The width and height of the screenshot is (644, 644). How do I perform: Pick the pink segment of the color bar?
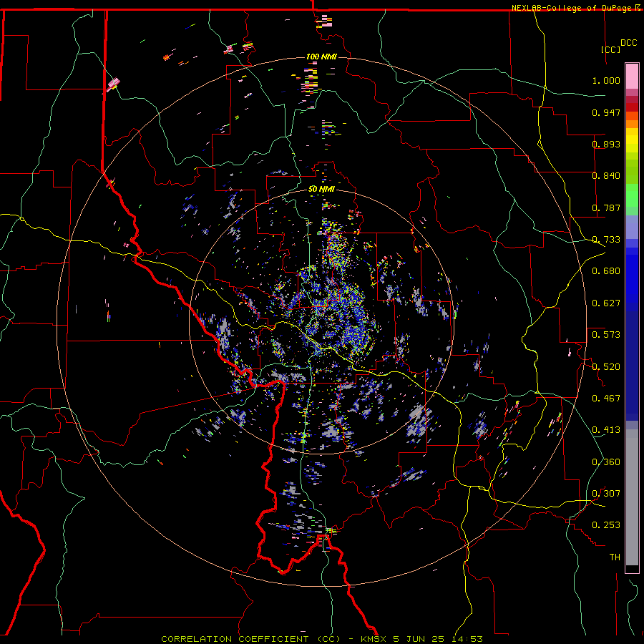pyautogui.click(x=632, y=77)
